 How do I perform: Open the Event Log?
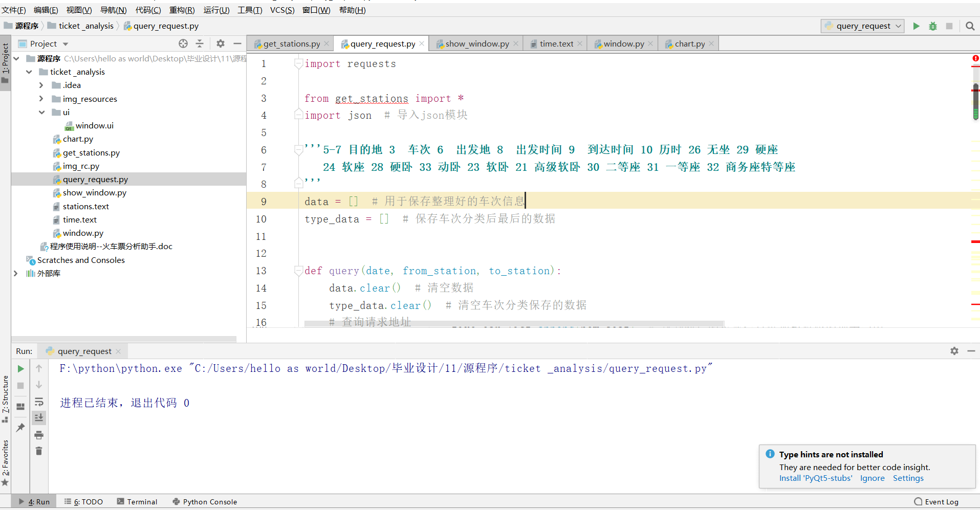point(936,502)
